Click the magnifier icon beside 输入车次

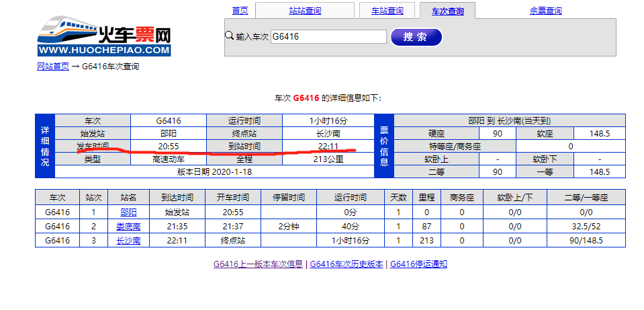pyautogui.click(x=230, y=36)
